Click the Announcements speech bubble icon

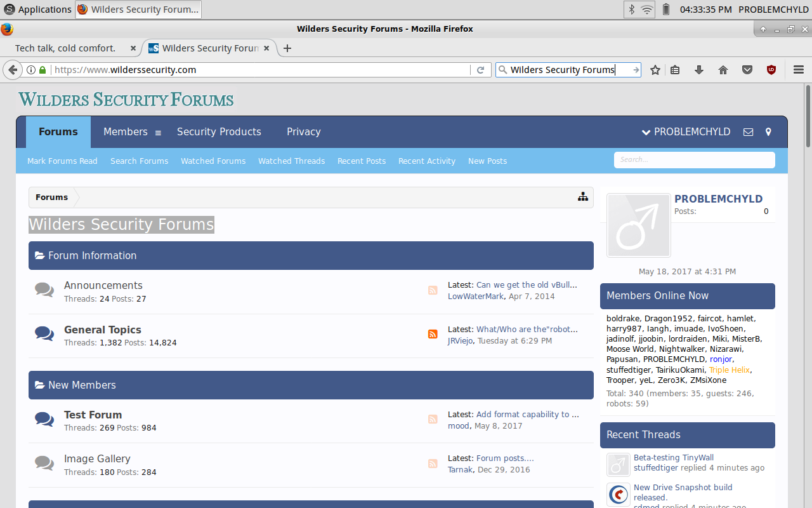click(x=44, y=290)
